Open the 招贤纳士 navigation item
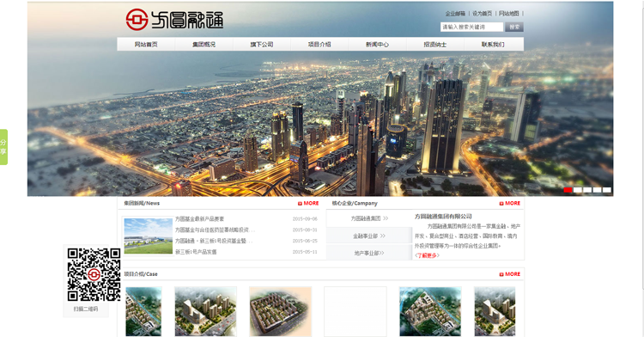644x337 pixels. click(435, 45)
